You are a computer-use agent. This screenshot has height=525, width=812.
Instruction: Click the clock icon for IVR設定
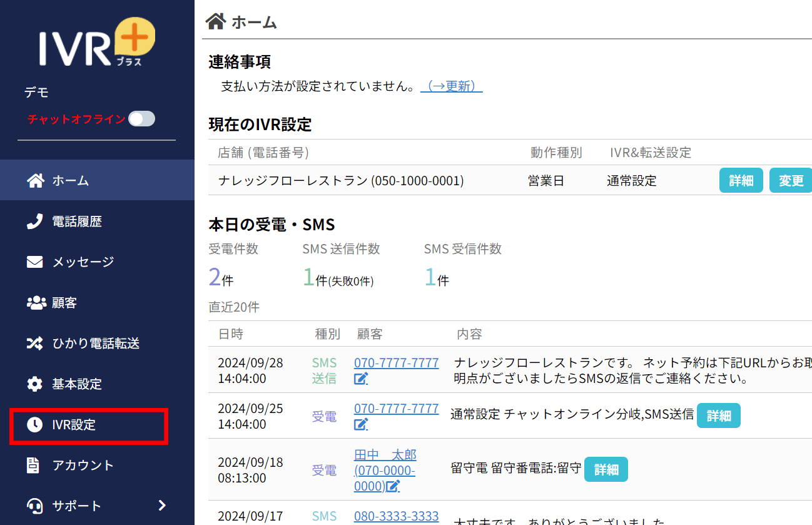(34, 425)
